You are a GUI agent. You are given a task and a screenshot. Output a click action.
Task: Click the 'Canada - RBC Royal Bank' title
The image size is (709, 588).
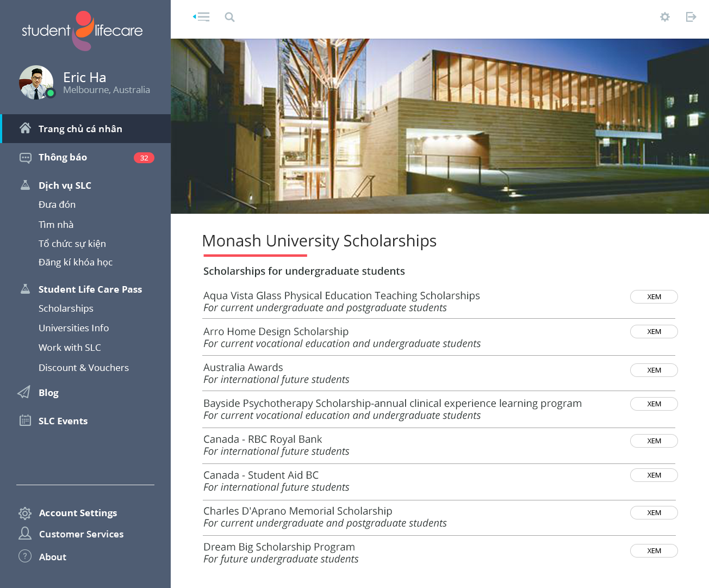263,439
